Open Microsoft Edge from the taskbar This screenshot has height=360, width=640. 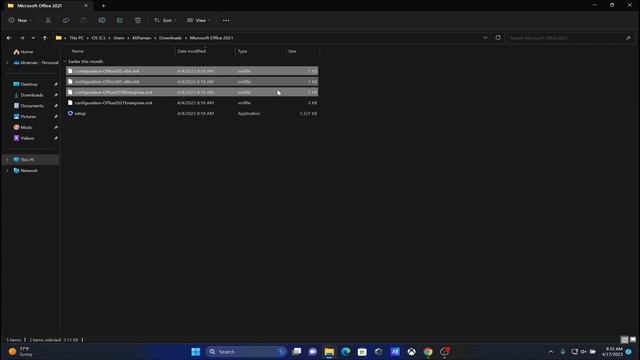(x=346, y=352)
